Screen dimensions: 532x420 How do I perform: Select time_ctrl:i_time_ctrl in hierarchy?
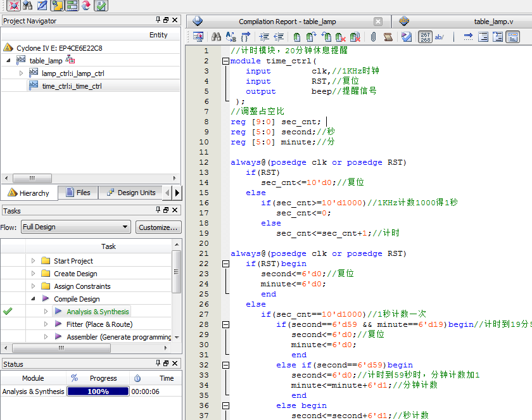pos(72,86)
